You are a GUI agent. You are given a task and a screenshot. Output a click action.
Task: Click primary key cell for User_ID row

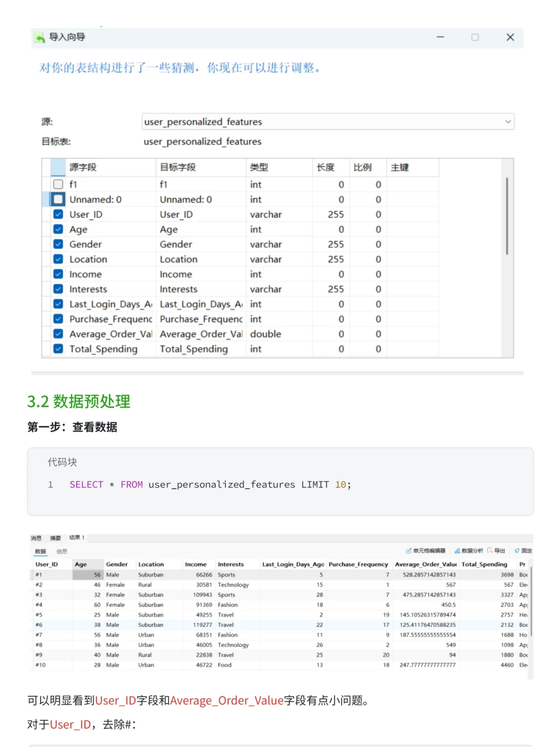tap(413, 214)
